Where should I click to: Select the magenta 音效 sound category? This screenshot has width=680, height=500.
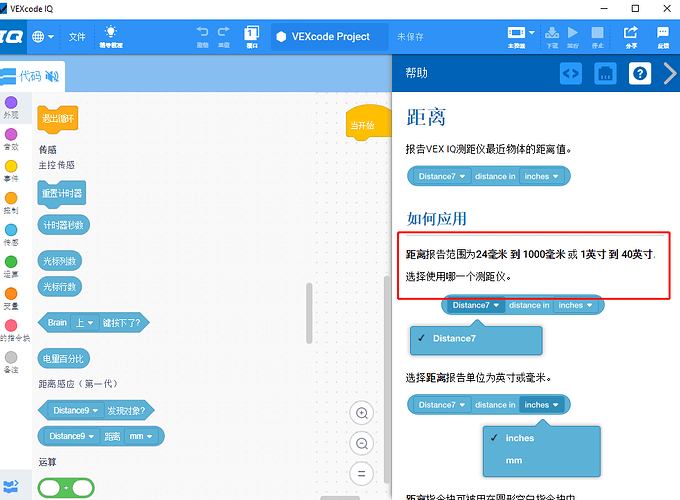pyautogui.click(x=11, y=140)
